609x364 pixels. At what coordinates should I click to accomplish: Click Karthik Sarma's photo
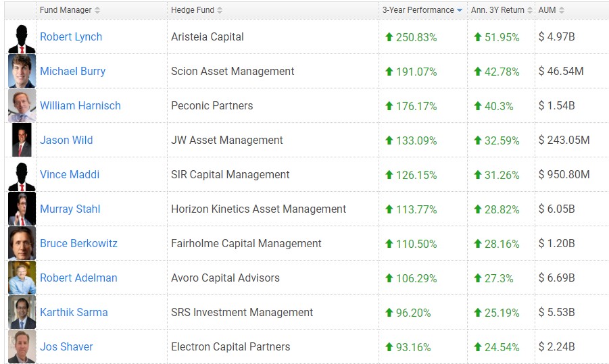click(22, 312)
